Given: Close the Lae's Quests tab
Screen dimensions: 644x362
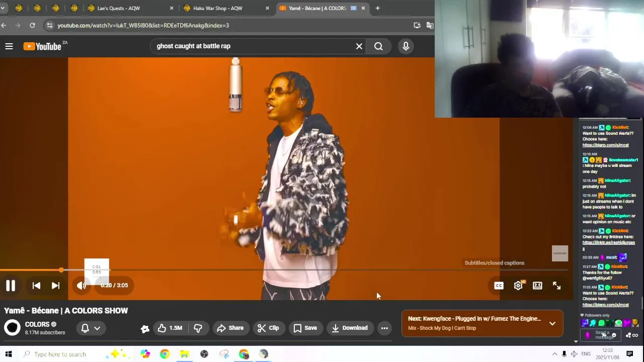Looking at the screenshot, I should (172, 8).
